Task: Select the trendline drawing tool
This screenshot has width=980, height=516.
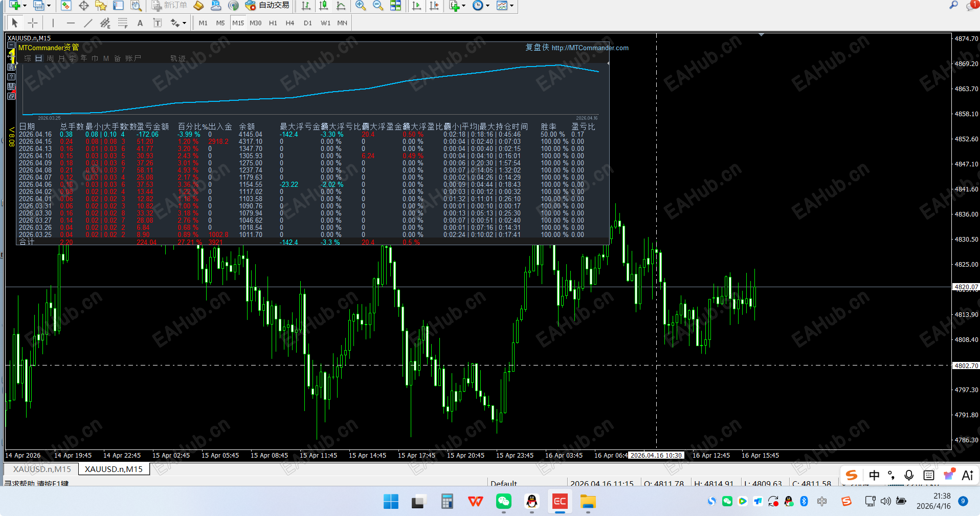Action: click(x=88, y=23)
